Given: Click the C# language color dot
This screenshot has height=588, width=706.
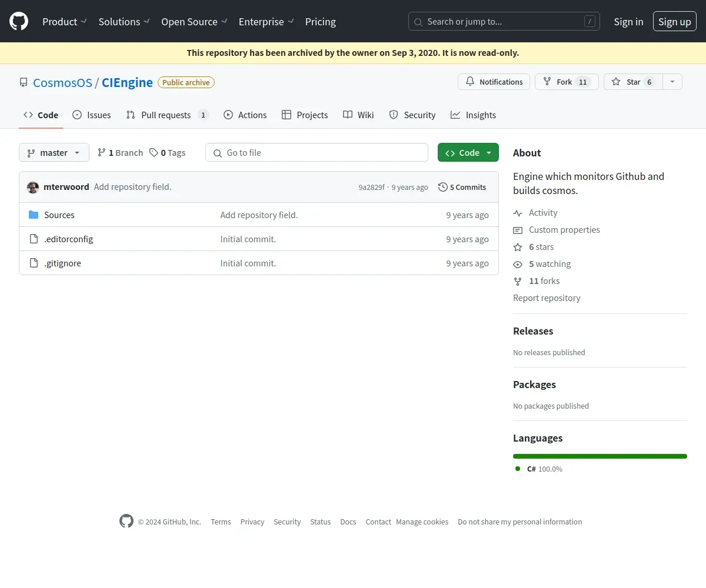Looking at the screenshot, I should (518, 469).
